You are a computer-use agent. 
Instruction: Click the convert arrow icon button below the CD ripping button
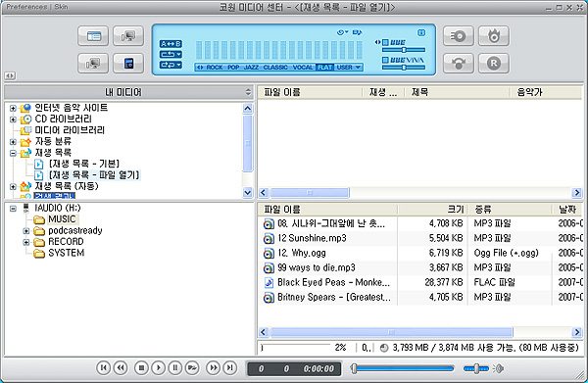pyautogui.click(x=459, y=63)
